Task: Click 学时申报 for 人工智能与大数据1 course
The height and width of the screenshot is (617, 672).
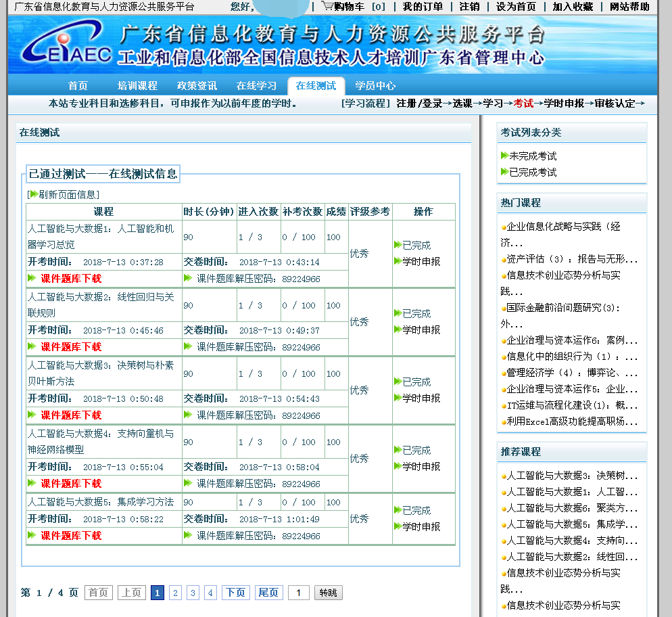Action: pyautogui.click(x=421, y=261)
